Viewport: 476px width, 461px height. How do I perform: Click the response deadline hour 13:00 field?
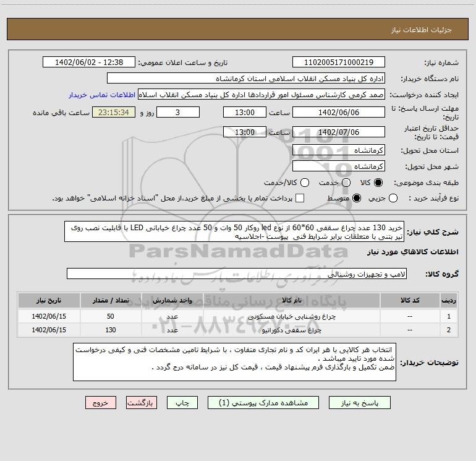tap(245, 112)
